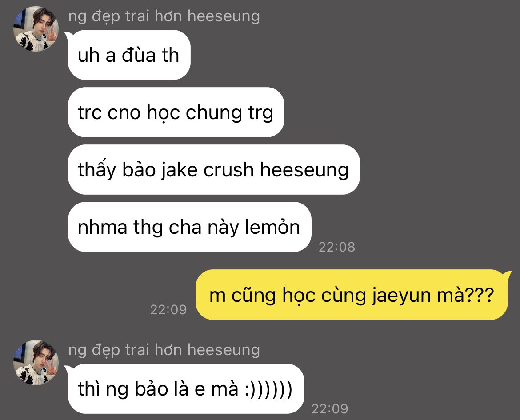520x420 pixels.
Task: Select the yellow 'm cũng học cùng jaeyun mà???' bubble
Action: [352, 295]
